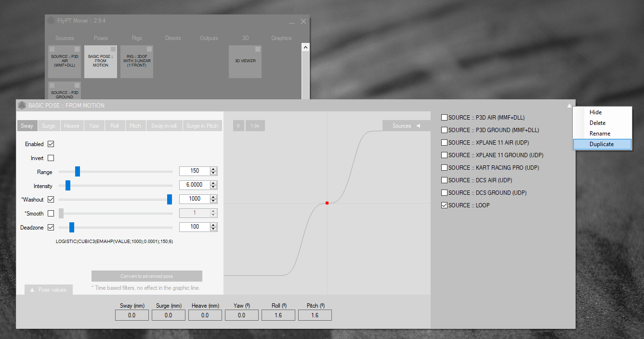Check SOURCE :: KART RACING PRO (UDP)
The image size is (644, 339).
point(444,168)
